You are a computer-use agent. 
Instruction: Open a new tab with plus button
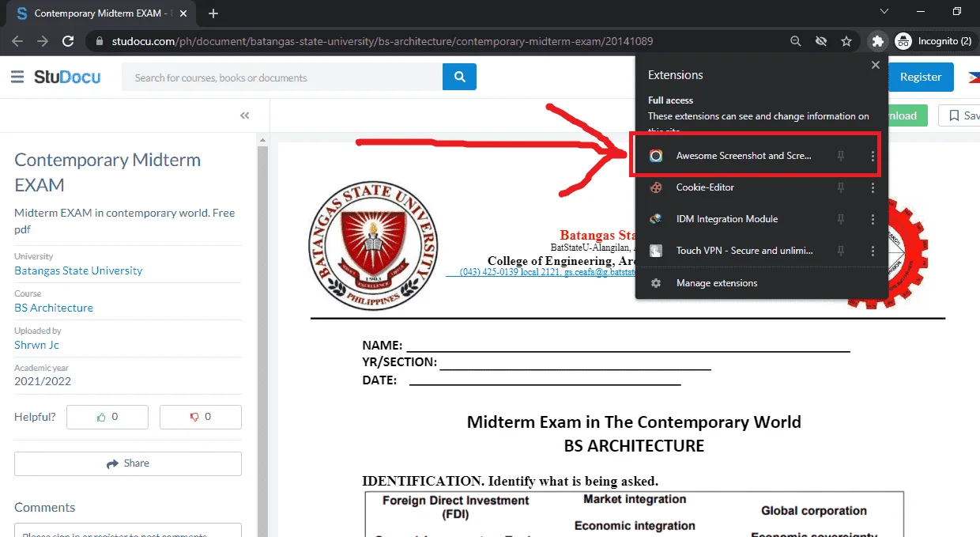[x=213, y=13]
